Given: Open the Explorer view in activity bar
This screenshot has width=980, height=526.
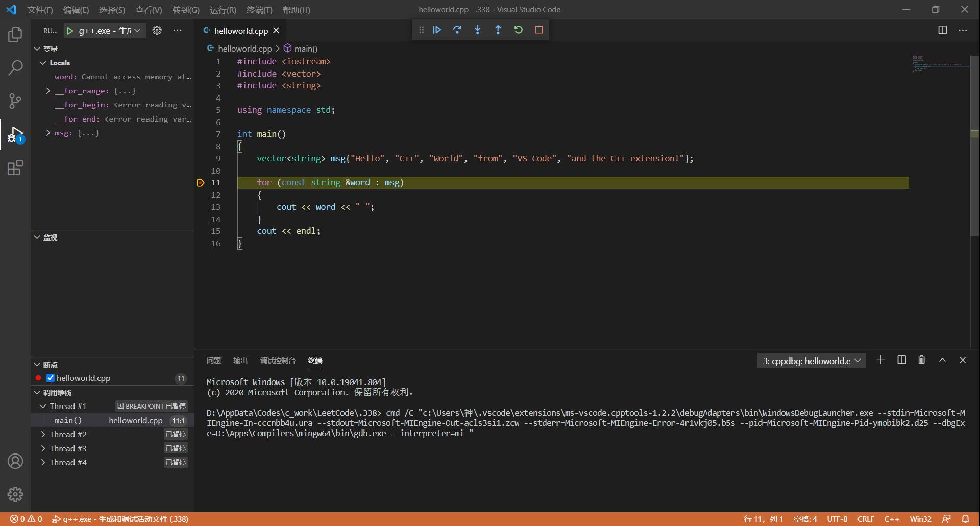Looking at the screenshot, I should point(15,35).
